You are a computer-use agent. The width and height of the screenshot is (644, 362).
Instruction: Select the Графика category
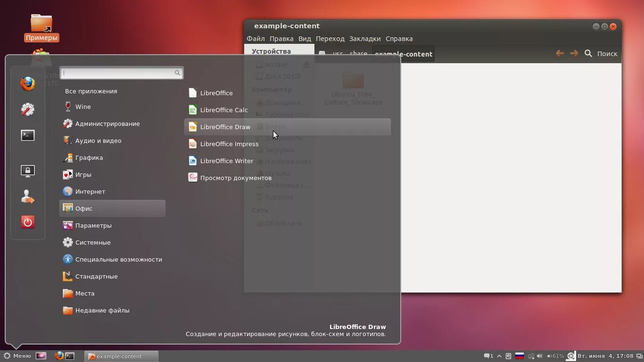(x=90, y=157)
